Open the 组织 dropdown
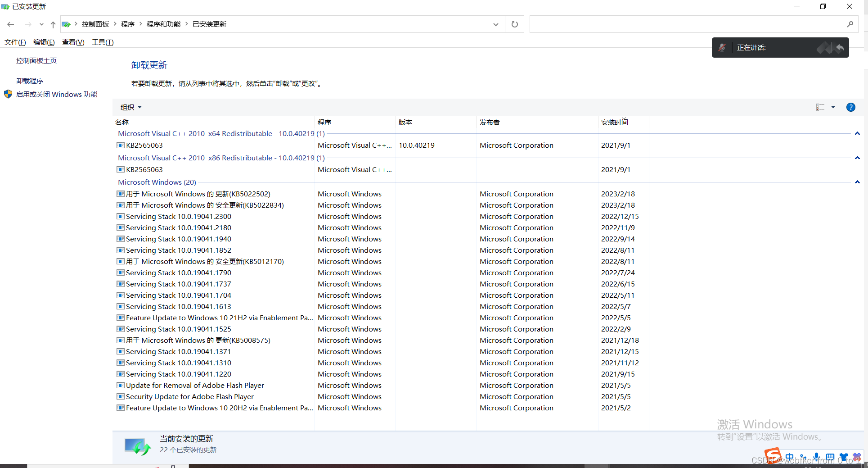 click(131, 107)
